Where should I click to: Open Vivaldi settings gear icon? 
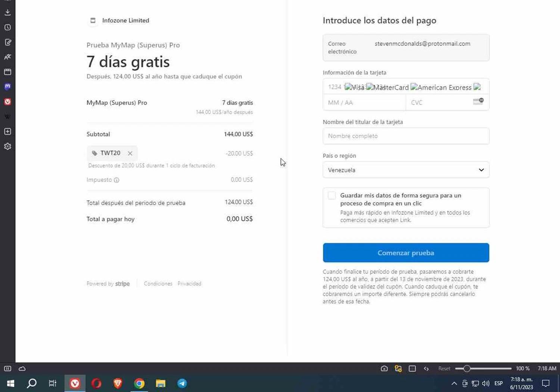coord(7,146)
